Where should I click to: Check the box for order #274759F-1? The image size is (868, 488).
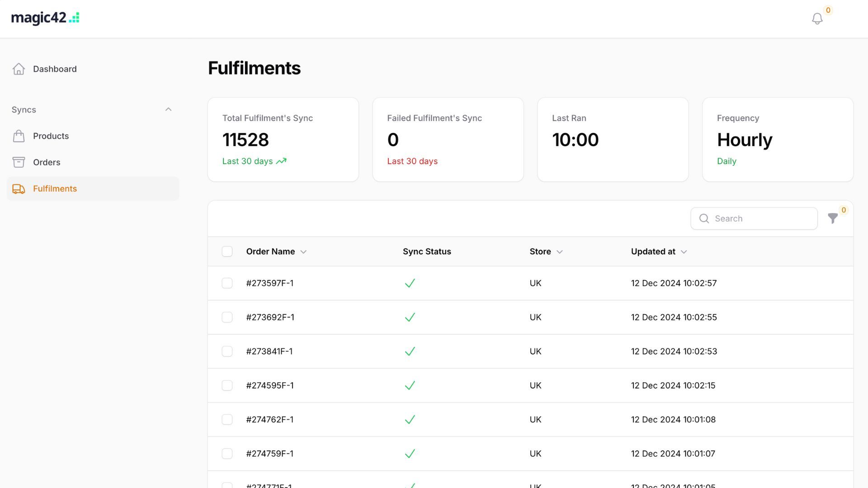coord(227,454)
